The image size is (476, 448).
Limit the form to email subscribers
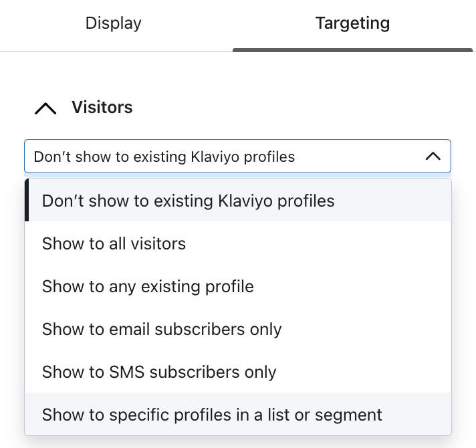(162, 329)
